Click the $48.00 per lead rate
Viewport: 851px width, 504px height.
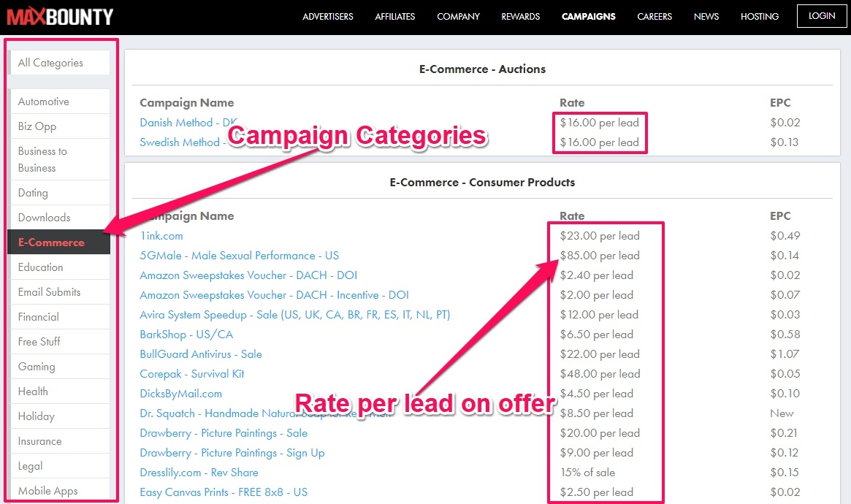pyautogui.click(x=600, y=374)
